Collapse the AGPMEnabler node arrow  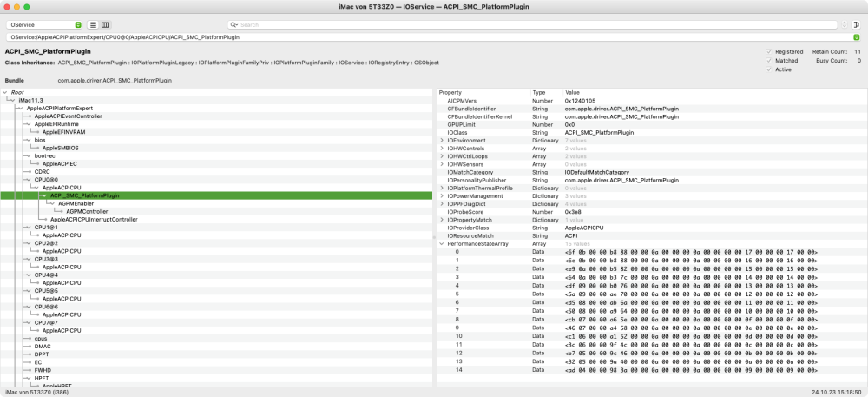pyautogui.click(x=52, y=204)
